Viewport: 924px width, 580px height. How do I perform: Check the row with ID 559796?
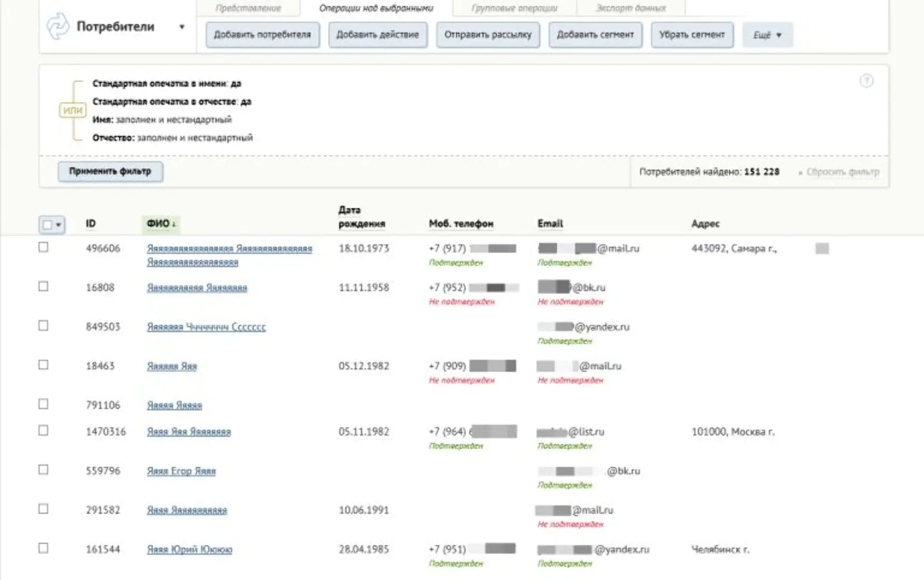(43, 470)
